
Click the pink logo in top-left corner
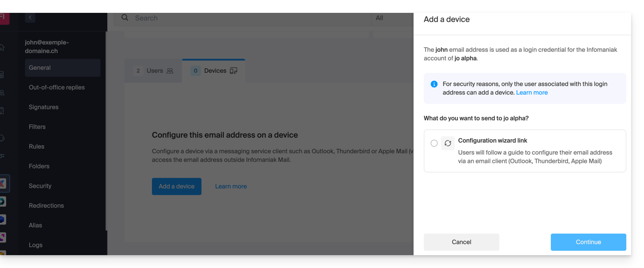(x=3, y=18)
